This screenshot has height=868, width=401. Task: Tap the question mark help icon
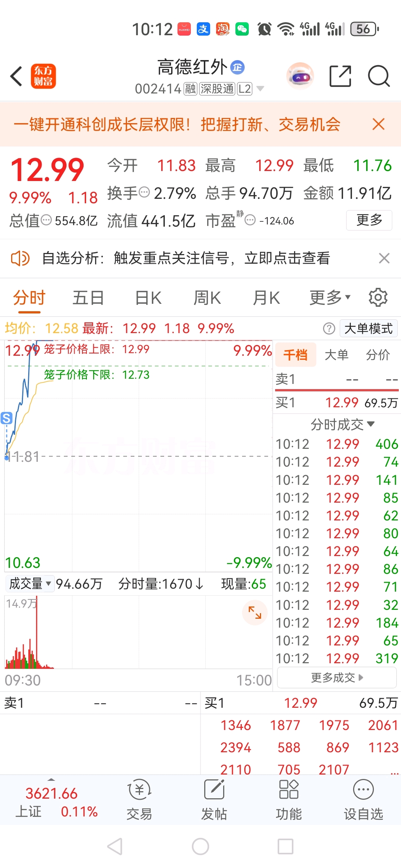(329, 328)
